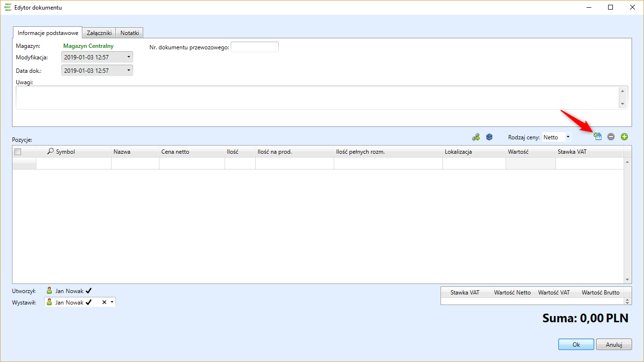Screen dimensions: 644x362
Task: Click the Edytor dokumentu app icon in title bar
Action: 8,8
